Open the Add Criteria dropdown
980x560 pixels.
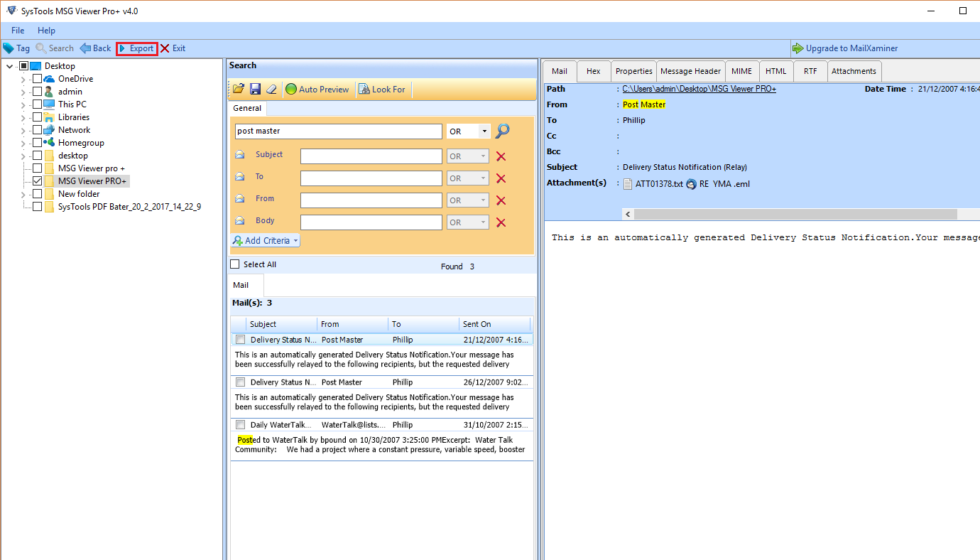pos(266,241)
